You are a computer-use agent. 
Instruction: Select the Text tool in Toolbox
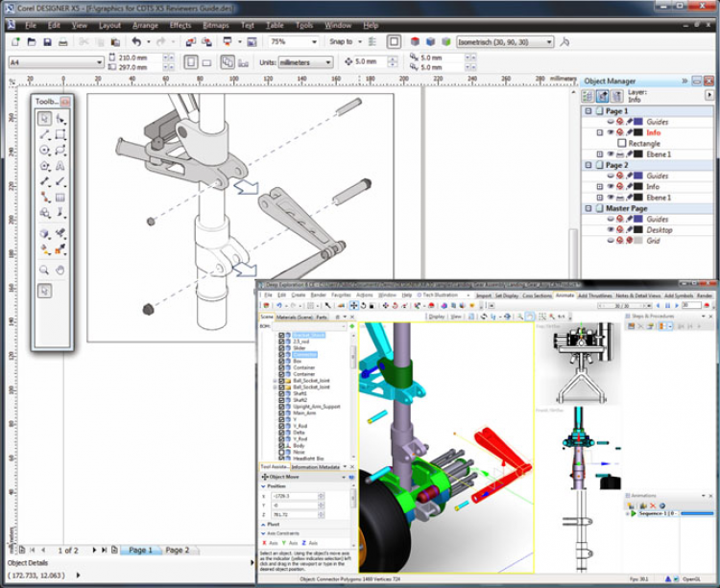coord(60,166)
